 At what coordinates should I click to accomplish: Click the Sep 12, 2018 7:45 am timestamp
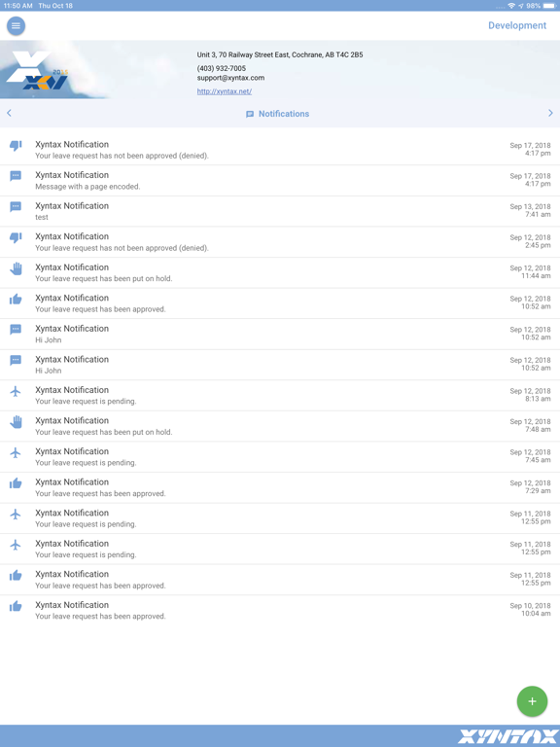click(x=530, y=456)
